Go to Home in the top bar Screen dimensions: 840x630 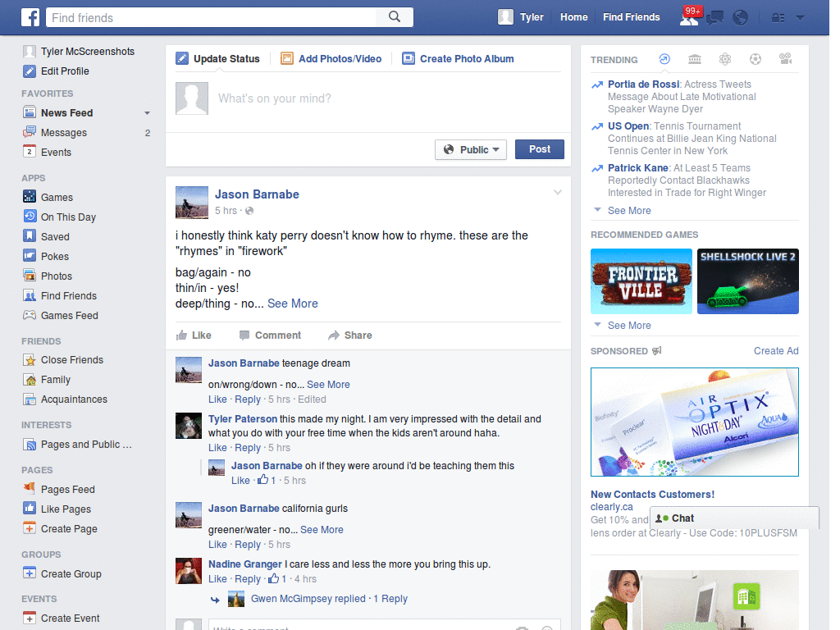click(x=573, y=17)
